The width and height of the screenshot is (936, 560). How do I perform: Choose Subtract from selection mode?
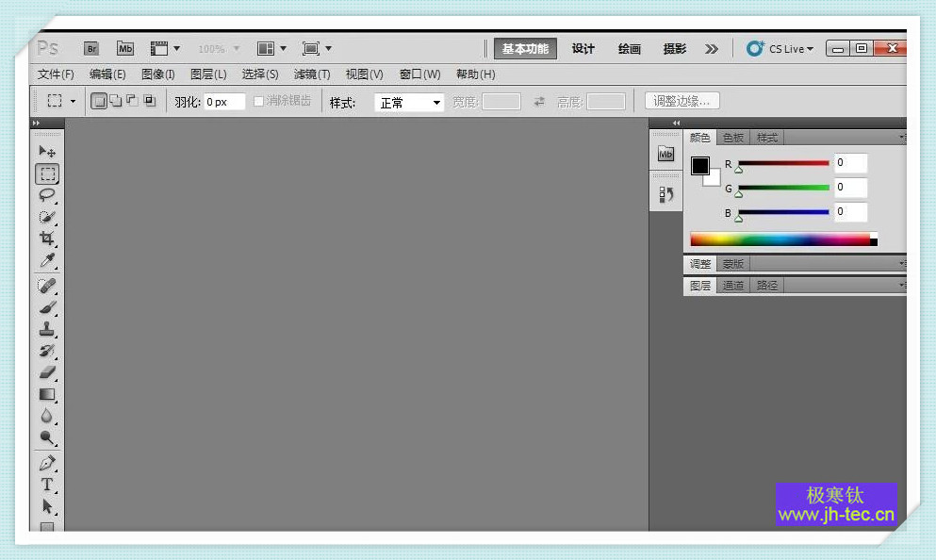[x=132, y=101]
